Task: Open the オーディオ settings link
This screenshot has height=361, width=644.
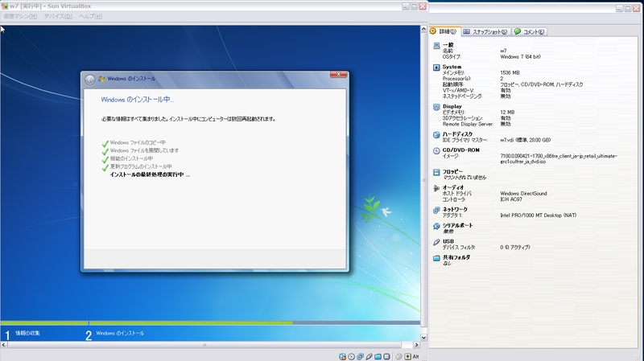Action: point(453,187)
